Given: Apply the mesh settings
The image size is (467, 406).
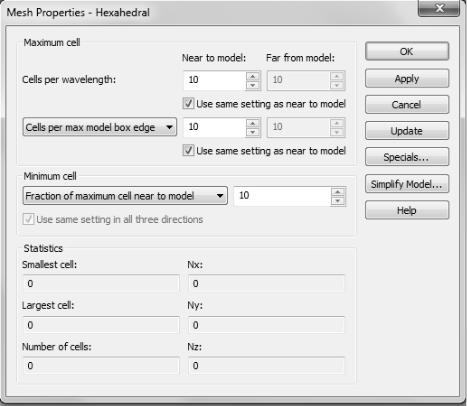Looking at the screenshot, I should click(x=407, y=79).
